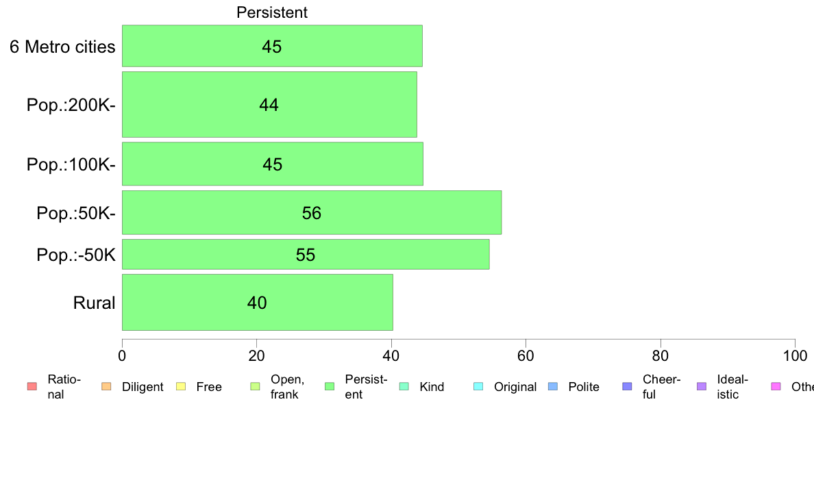Select the blue Polite legend swatch
814x504 pixels.
pos(553,387)
